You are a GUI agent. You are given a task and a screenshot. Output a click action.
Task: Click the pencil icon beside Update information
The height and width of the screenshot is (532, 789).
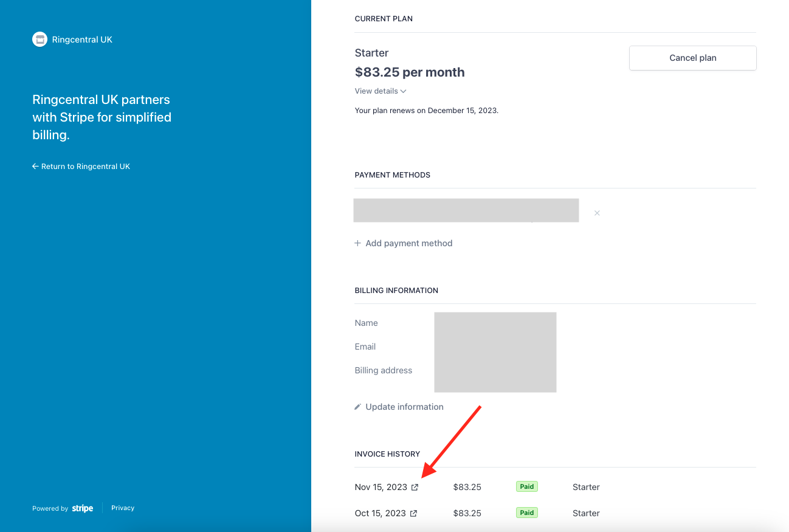[x=357, y=407]
